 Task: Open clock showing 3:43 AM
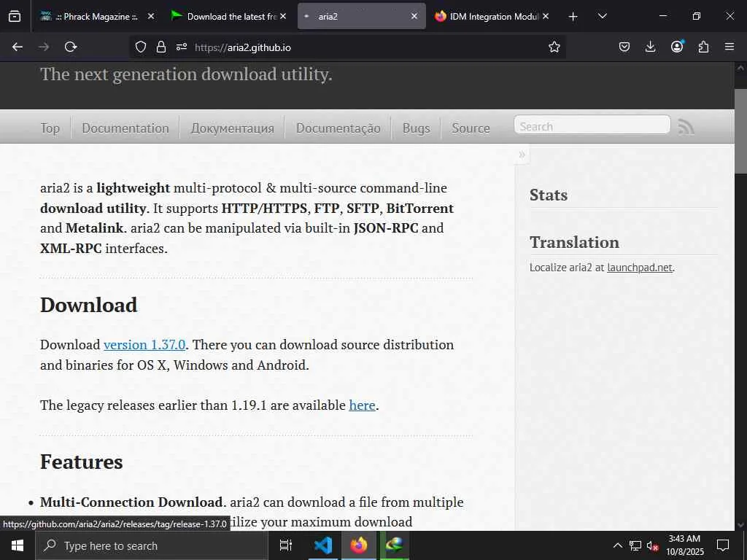pyautogui.click(x=684, y=545)
